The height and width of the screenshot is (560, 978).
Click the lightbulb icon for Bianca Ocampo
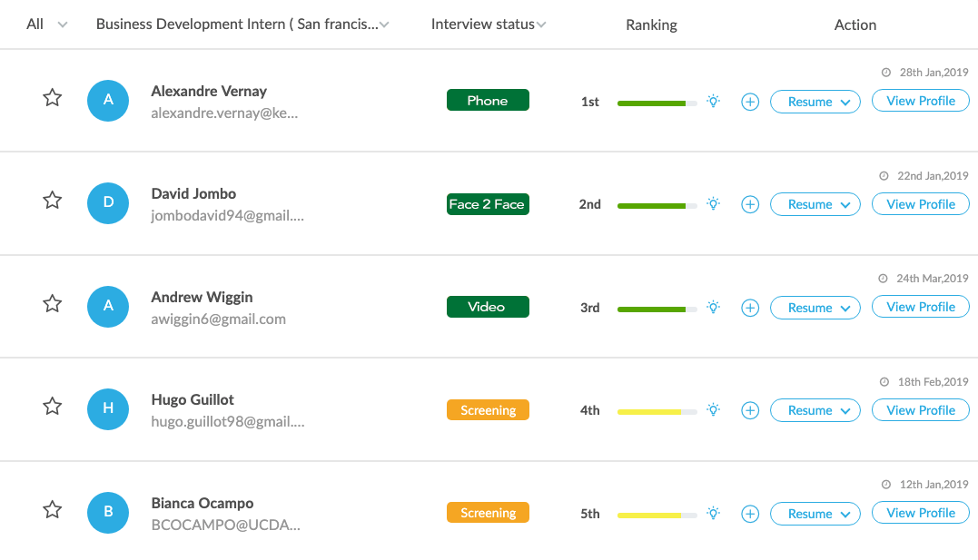(x=714, y=514)
